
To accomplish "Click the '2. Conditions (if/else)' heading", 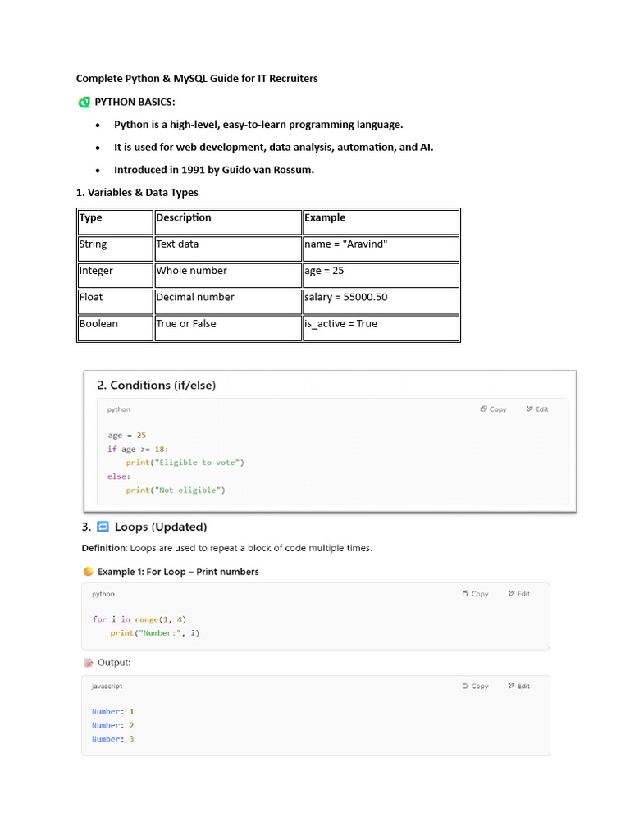I will pyautogui.click(x=156, y=385).
